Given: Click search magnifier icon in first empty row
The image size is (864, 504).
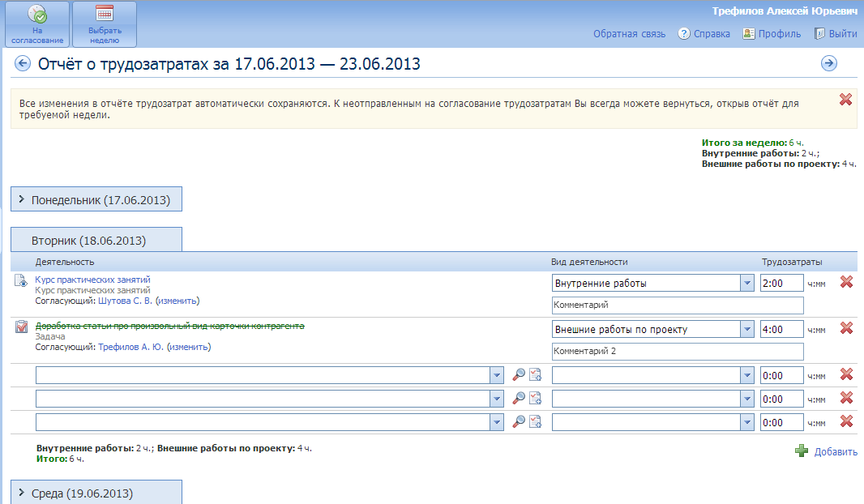Looking at the screenshot, I should tap(519, 375).
